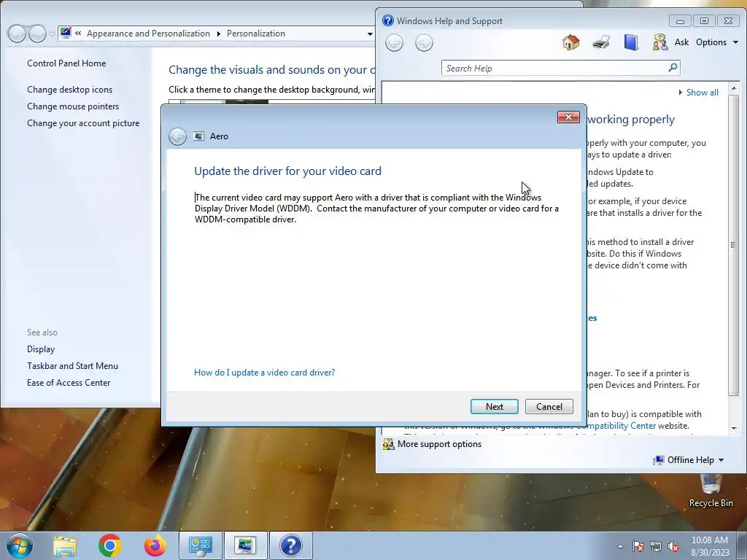Viewport: 747px width, 560px height.
Task: Click the Search Help input field
Action: [555, 68]
